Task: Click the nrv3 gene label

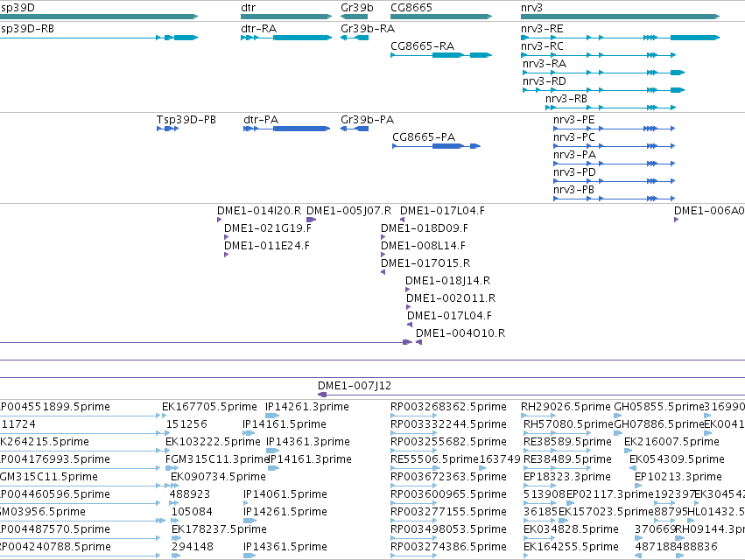Action: [531, 8]
